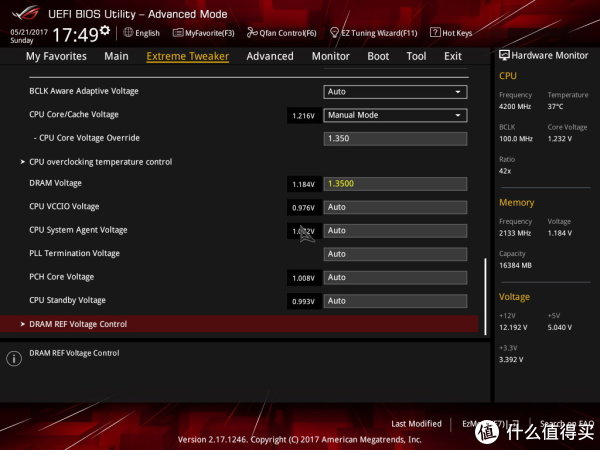Click the Qfan Control fan icon
This screenshot has width=600, height=450.
pyautogui.click(x=252, y=33)
